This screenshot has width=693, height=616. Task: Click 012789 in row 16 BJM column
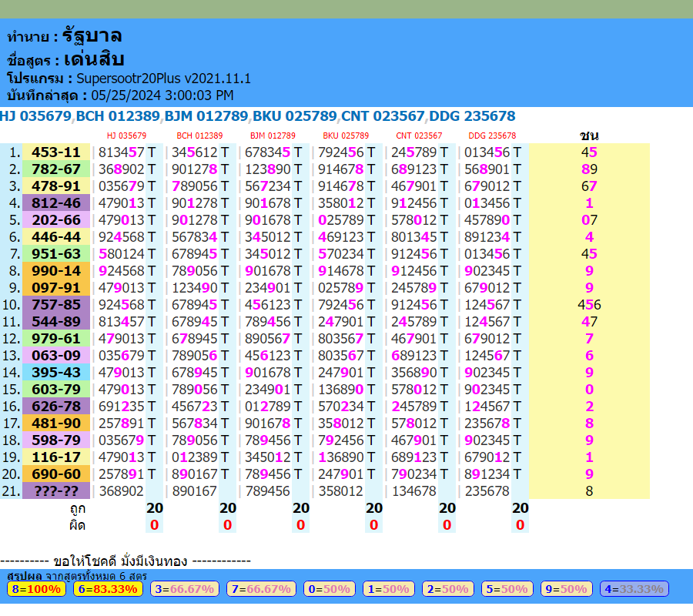(267, 406)
